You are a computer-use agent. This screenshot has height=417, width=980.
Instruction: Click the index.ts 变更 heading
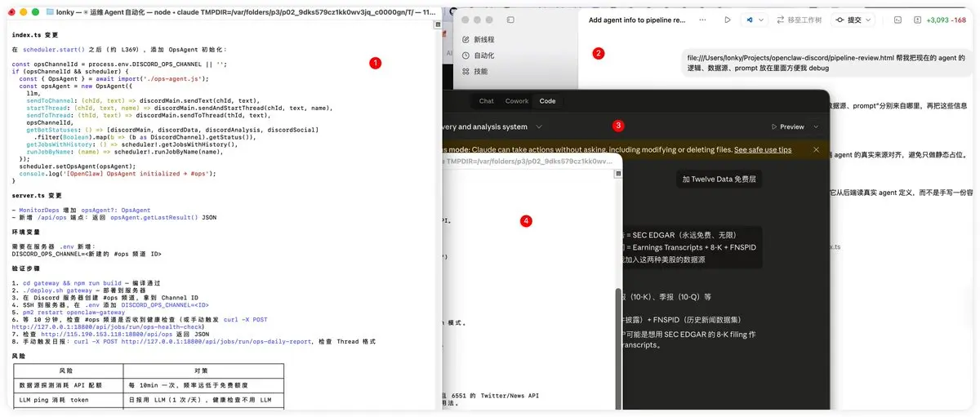click(34, 35)
